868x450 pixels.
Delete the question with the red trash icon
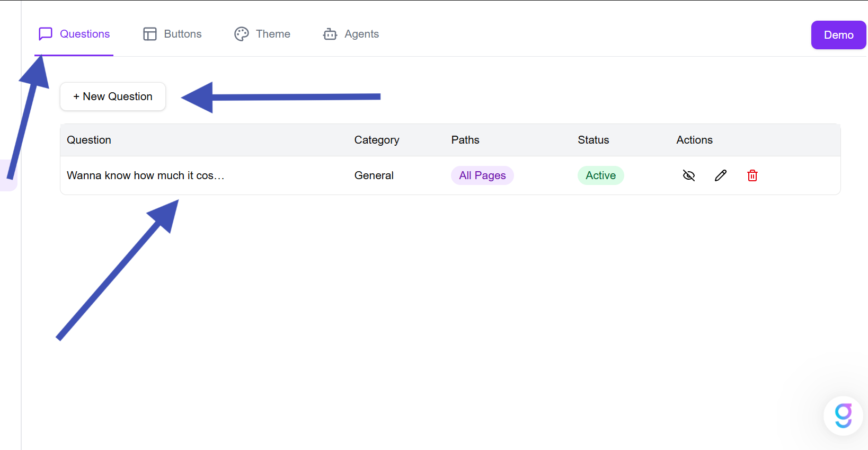pos(752,175)
